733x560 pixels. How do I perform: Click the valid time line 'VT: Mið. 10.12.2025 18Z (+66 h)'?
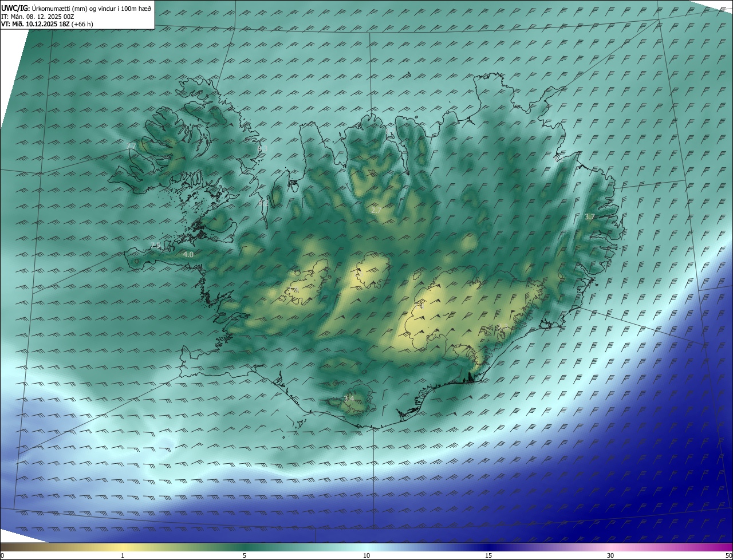click(48, 24)
